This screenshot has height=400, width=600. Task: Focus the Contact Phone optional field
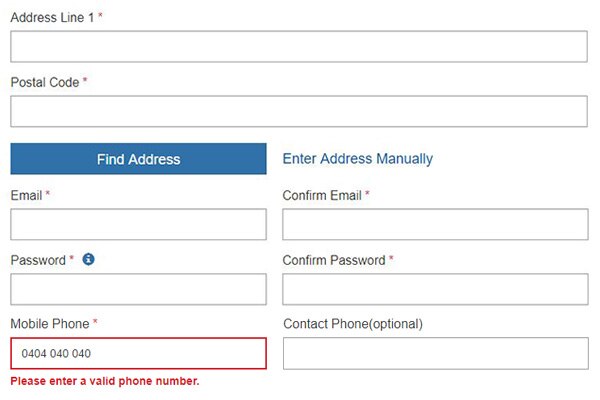tap(436, 353)
